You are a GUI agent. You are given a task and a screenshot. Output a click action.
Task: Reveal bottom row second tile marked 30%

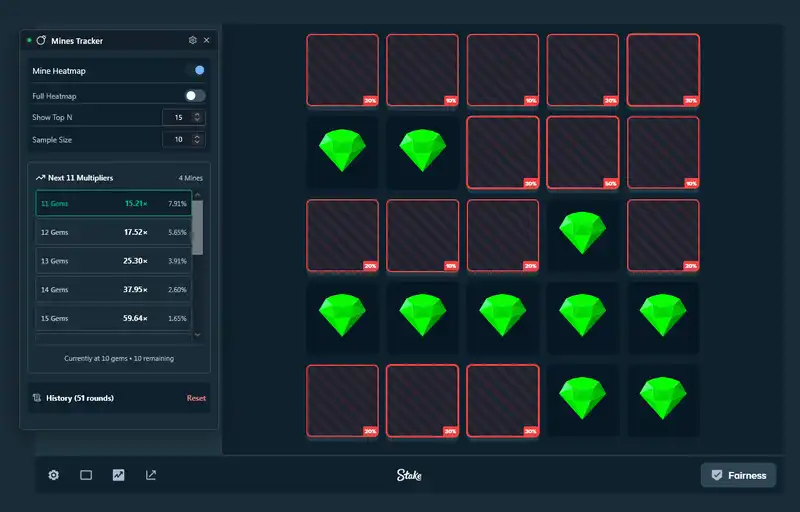422,400
